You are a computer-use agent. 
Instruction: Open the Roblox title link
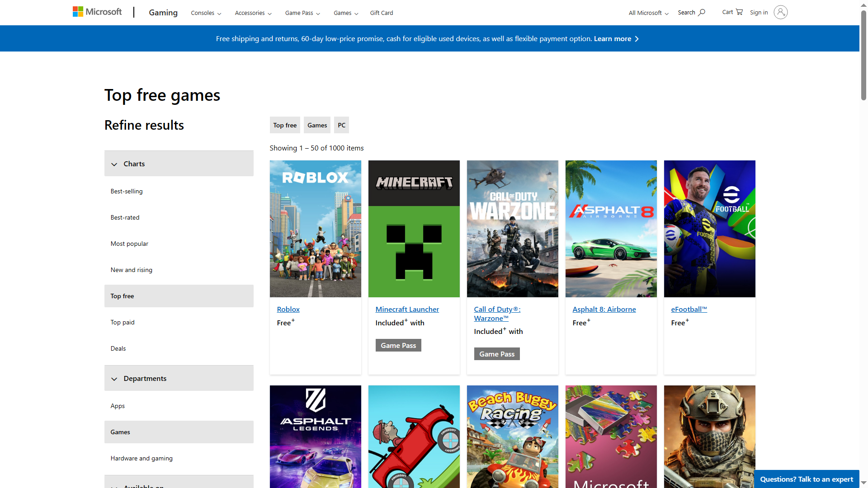tap(288, 310)
